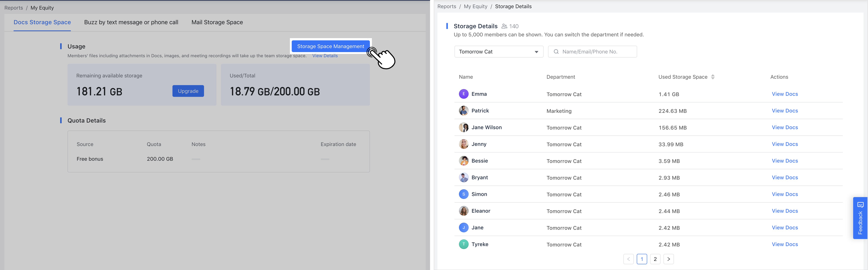Click the Department column header
The image size is (868, 270).
point(561,77)
